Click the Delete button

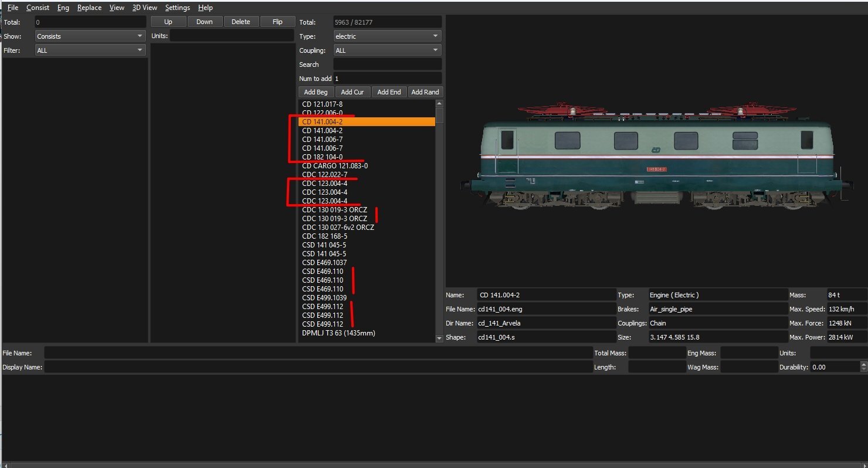click(241, 22)
